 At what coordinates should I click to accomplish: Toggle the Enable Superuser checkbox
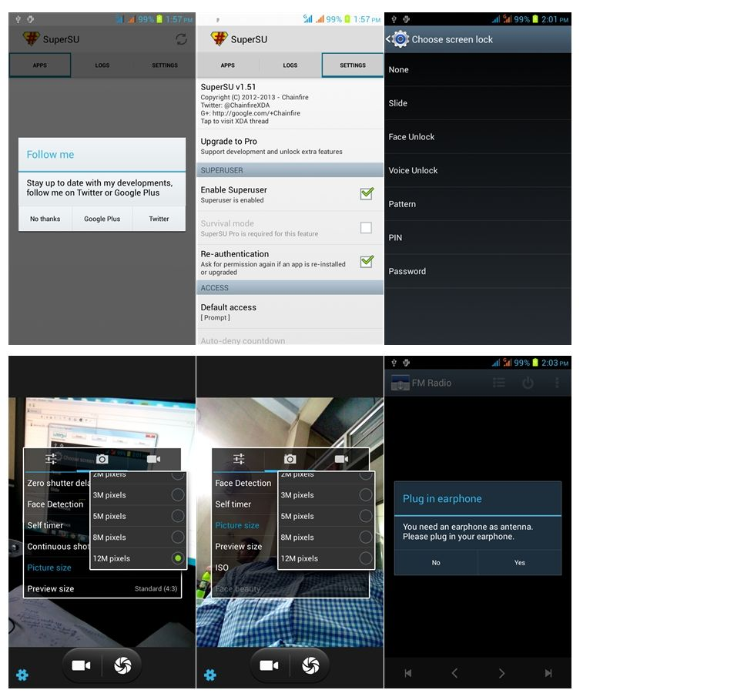367,194
